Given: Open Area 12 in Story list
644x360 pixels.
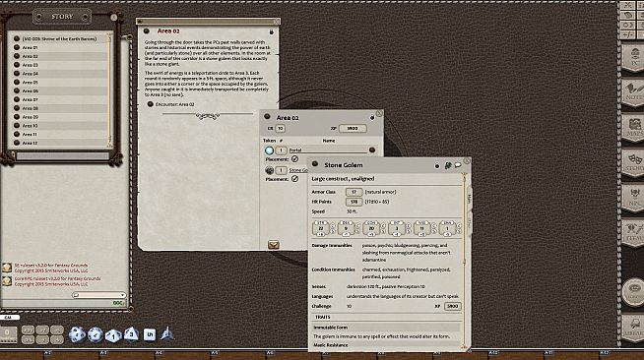Looking at the screenshot, I should click(x=30, y=143).
